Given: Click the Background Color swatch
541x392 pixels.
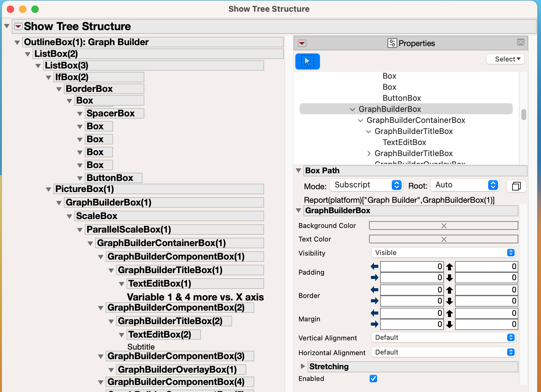Looking at the screenshot, I should (x=443, y=225).
